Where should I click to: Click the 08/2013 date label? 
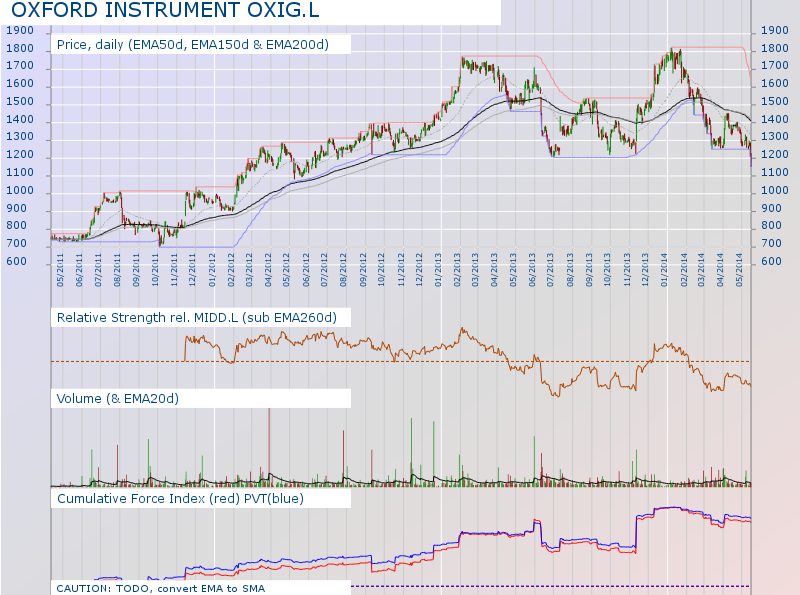(570, 270)
